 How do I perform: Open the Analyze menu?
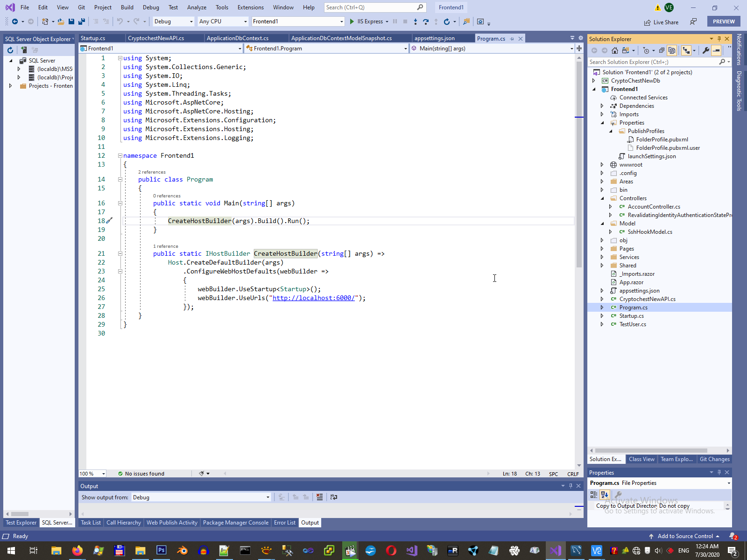[x=197, y=7]
